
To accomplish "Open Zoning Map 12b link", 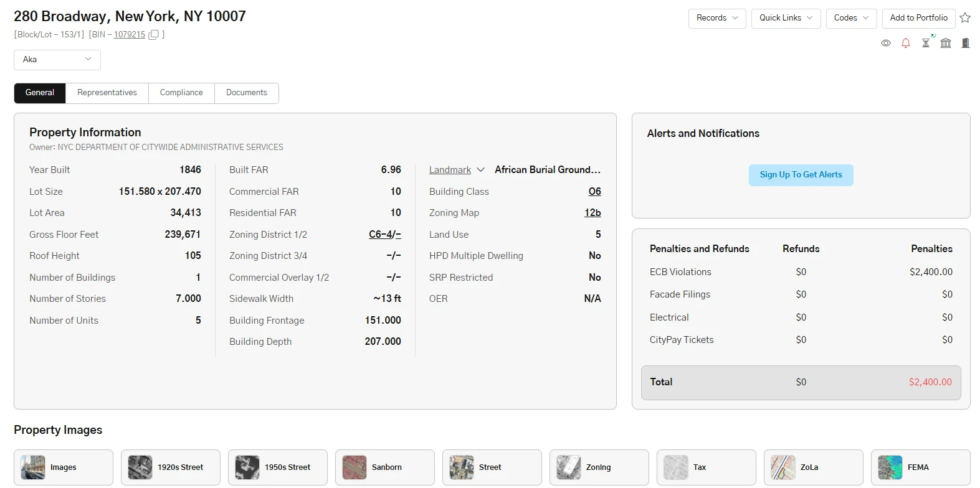I will (592, 213).
